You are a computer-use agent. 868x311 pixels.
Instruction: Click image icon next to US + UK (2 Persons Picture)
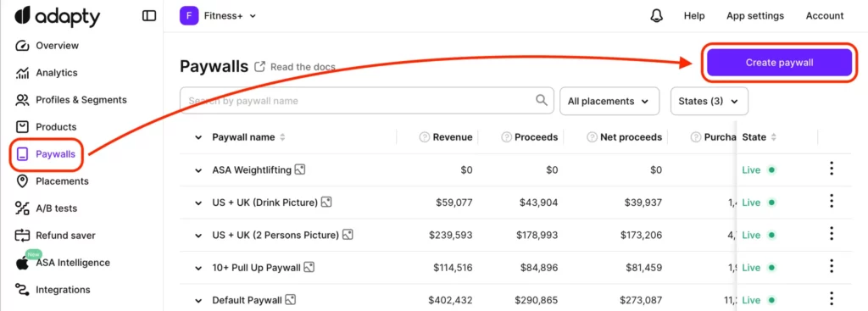[x=348, y=236]
